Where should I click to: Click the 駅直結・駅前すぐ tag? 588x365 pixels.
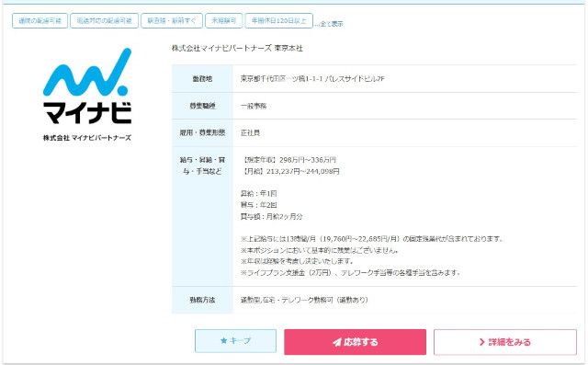pos(172,20)
